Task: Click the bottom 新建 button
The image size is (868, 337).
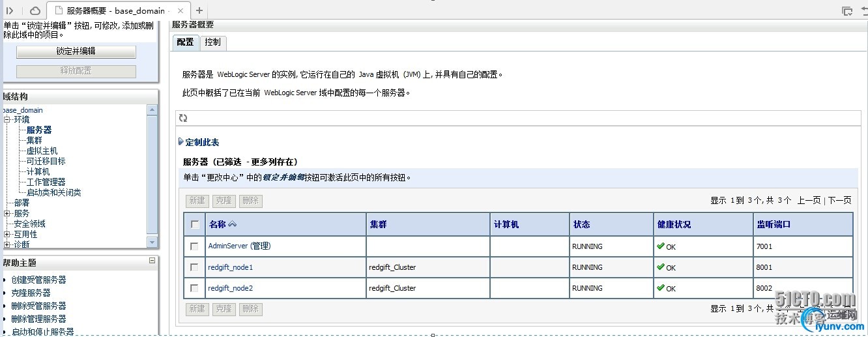Action: (197, 309)
